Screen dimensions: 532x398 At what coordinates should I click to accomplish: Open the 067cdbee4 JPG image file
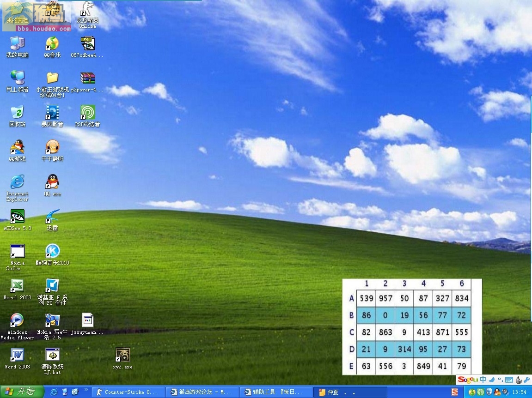point(87,47)
